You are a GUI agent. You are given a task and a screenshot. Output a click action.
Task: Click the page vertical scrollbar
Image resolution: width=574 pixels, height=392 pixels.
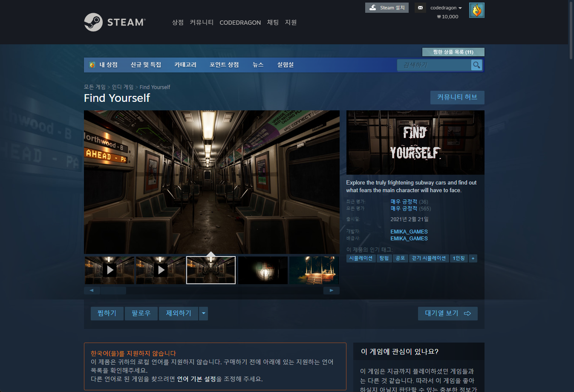(571, 30)
